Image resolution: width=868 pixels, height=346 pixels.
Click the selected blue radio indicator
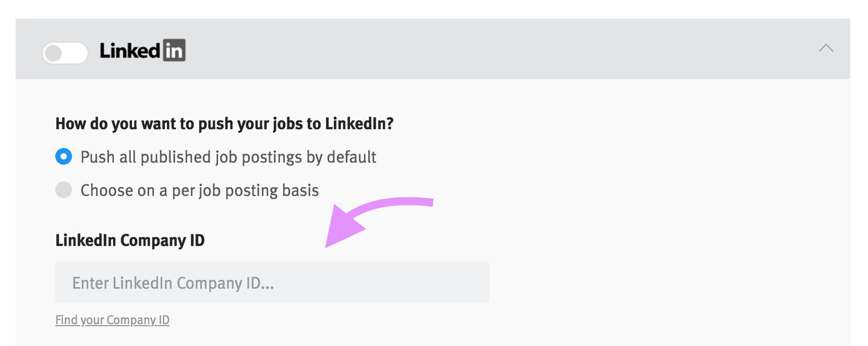tap(63, 156)
